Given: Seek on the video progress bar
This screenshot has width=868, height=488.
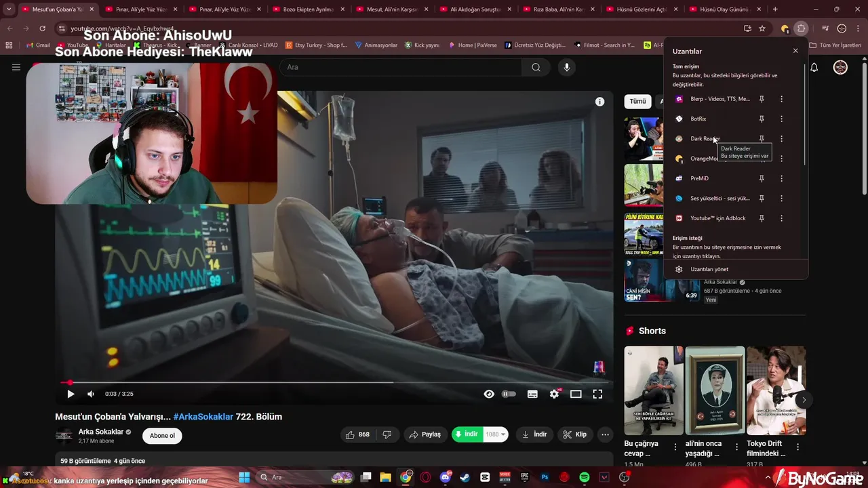Looking at the screenshot, I should (334, 382).
